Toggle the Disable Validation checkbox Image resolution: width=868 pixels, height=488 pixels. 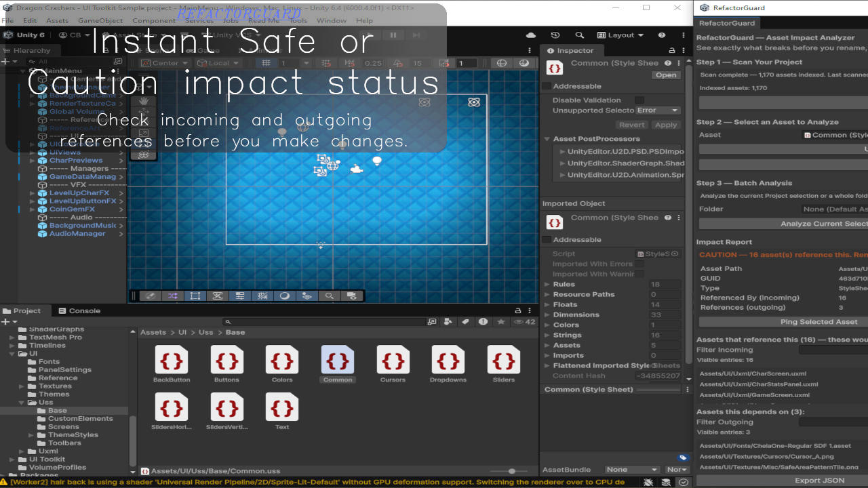point(639,100)
